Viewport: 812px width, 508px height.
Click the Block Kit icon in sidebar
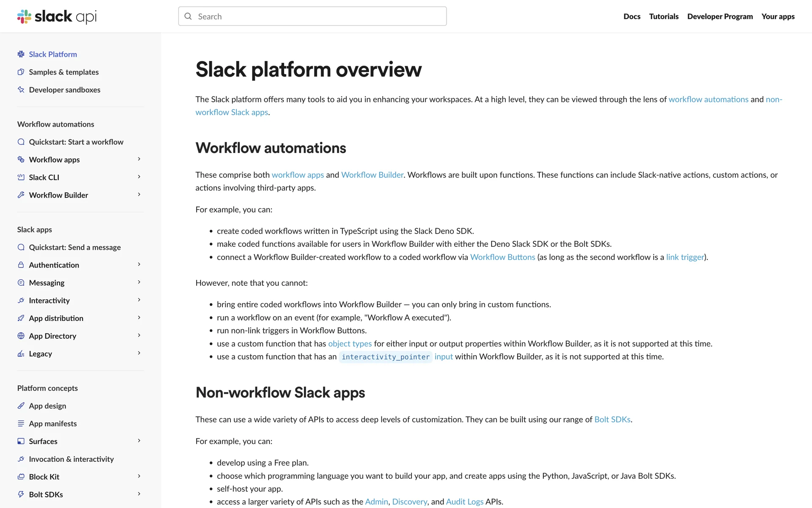pyautogui.click(x=21, y=477)
